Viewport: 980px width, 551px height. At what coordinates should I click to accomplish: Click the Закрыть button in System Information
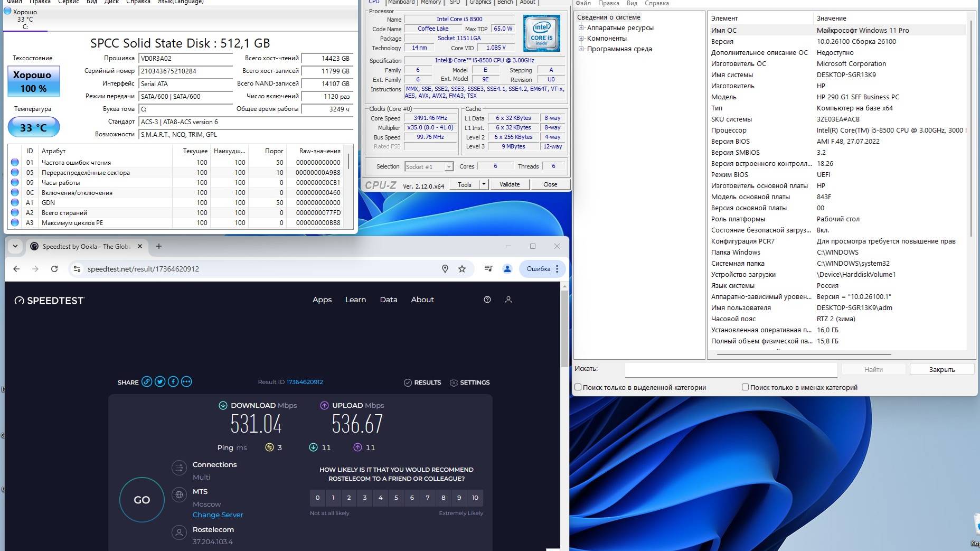(942, 369)
